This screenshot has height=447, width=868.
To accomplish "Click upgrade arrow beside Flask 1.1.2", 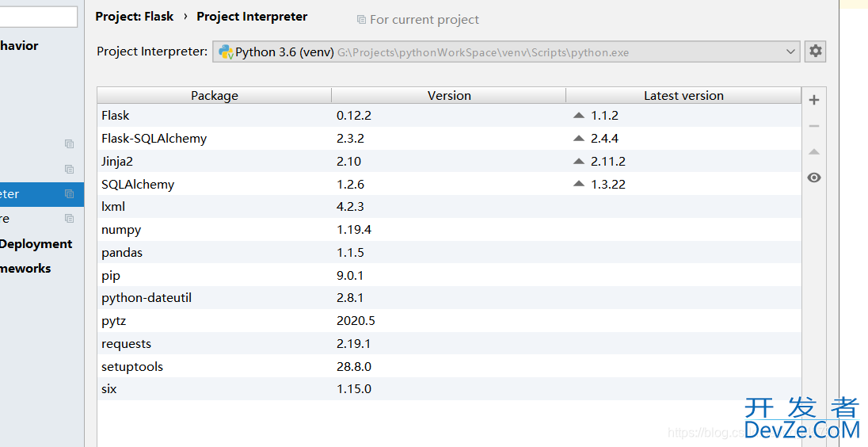I will coord(578,116).
